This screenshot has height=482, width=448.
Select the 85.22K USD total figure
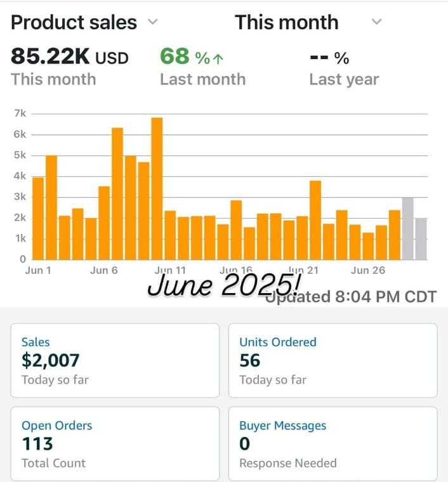click(x=70, y=58)
